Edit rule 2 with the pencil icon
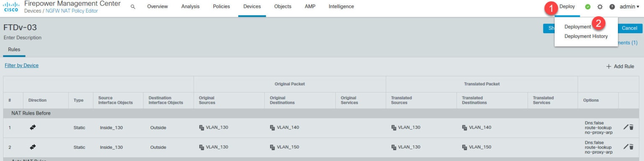Screen dimensions: 644x161 tap(626, 146)
